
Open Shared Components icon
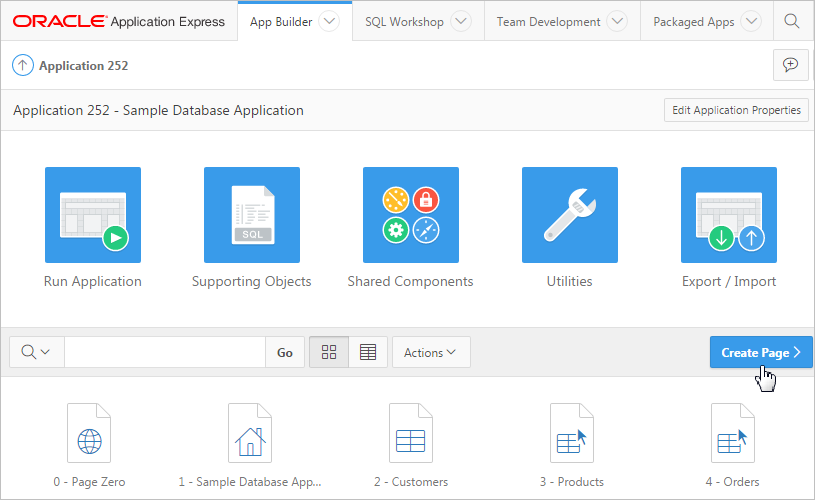click(x=410, y=215)
